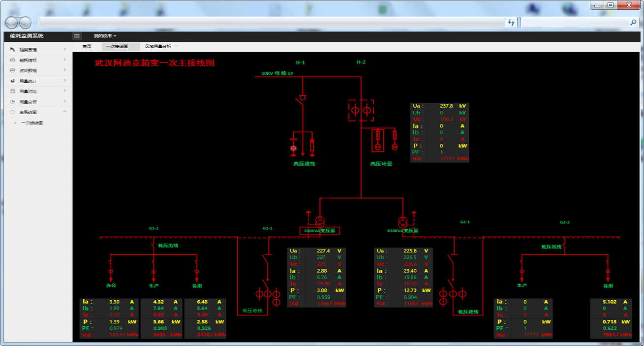Click the H-2 dashed-box metering transformer symbol

click(x=361, y=110)
